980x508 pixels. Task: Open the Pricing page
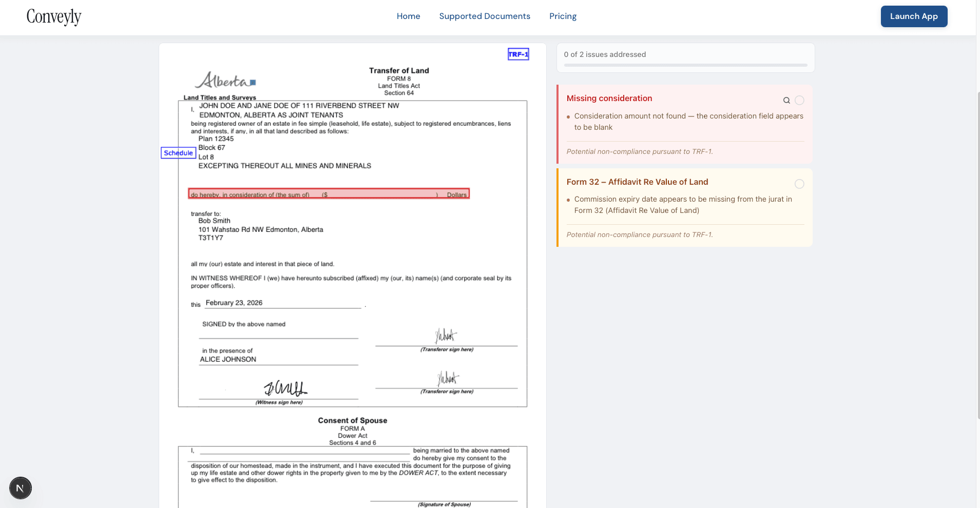pyautogui.click(x=563, y=16)
